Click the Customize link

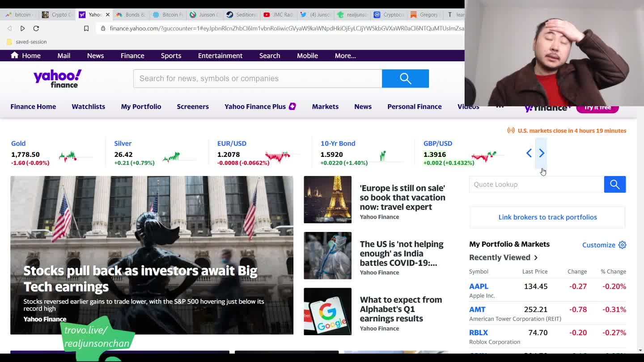point(598,245)
